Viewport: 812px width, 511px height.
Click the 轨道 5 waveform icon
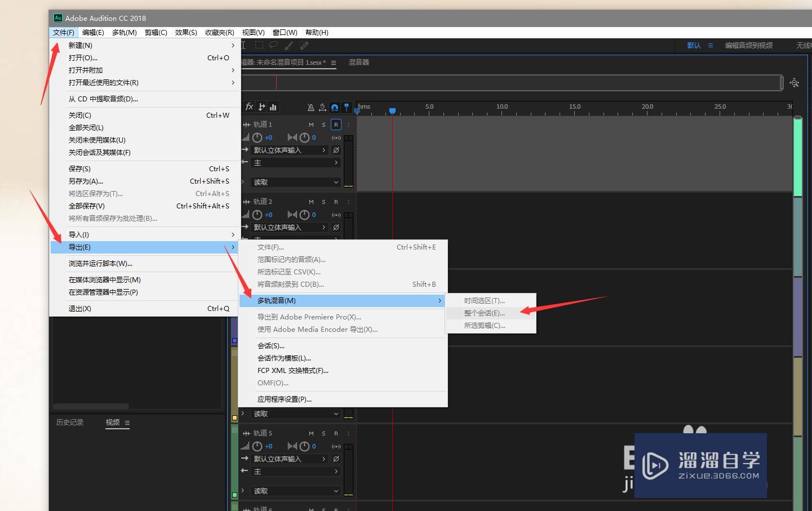click(247, 433)
